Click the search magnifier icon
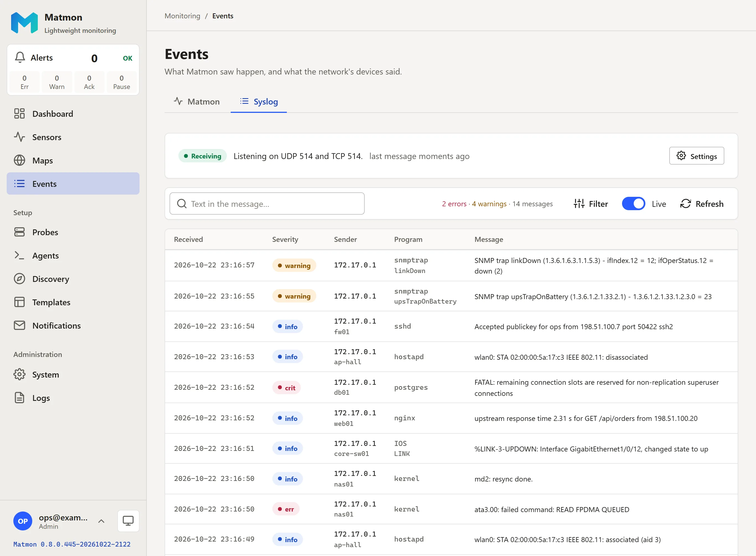Screen dimensions: 756x556 point(182,203)
